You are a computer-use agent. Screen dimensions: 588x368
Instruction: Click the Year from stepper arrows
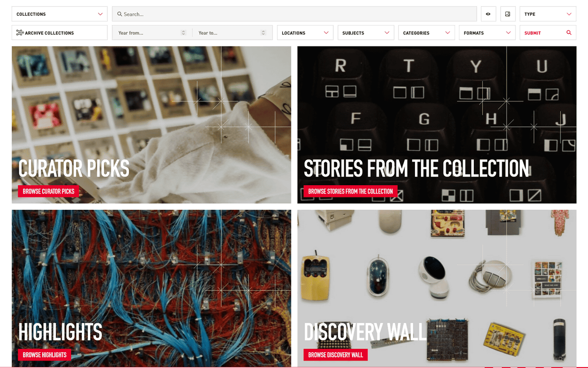[183, 33]
